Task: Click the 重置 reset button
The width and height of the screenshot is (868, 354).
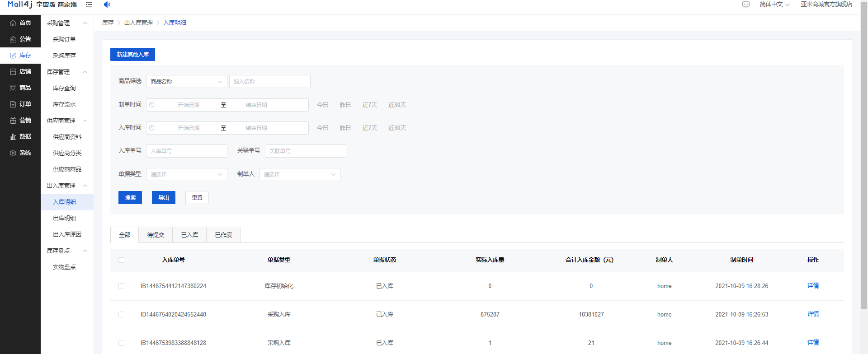Action: [x=197, y=198]
